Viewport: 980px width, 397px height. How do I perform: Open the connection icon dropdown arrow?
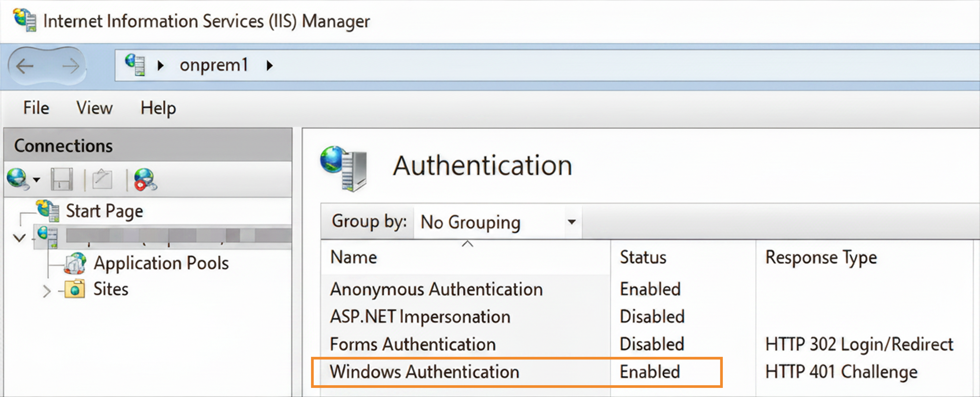(x=36, y=179)
